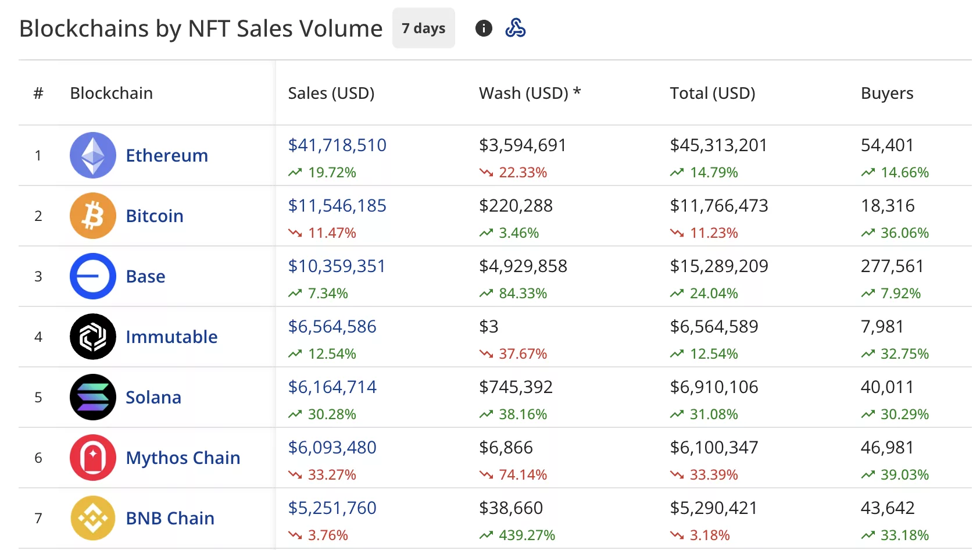Click Solana's $6,164,714 sales amount
The image size is (980, 550).
[x=332, y=387]
